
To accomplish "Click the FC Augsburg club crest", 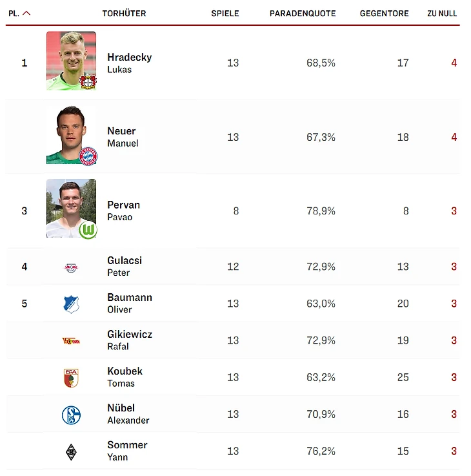I will click(71, 378).
